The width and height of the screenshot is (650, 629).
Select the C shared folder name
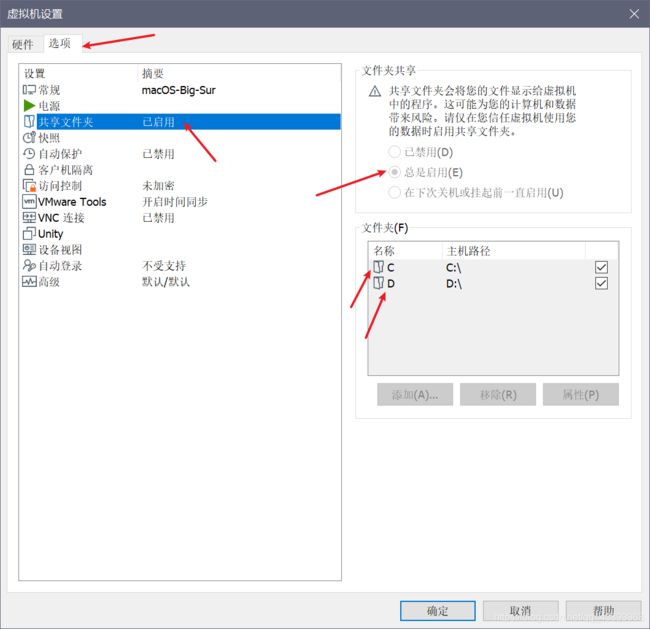390,267
